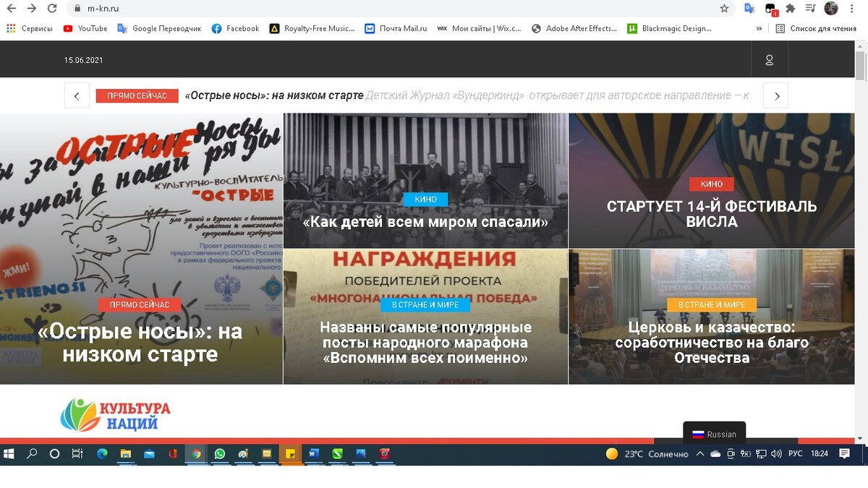Go back with the browser back arrow
The width and height of the screenshot is (868, 488).
point(11,9)
